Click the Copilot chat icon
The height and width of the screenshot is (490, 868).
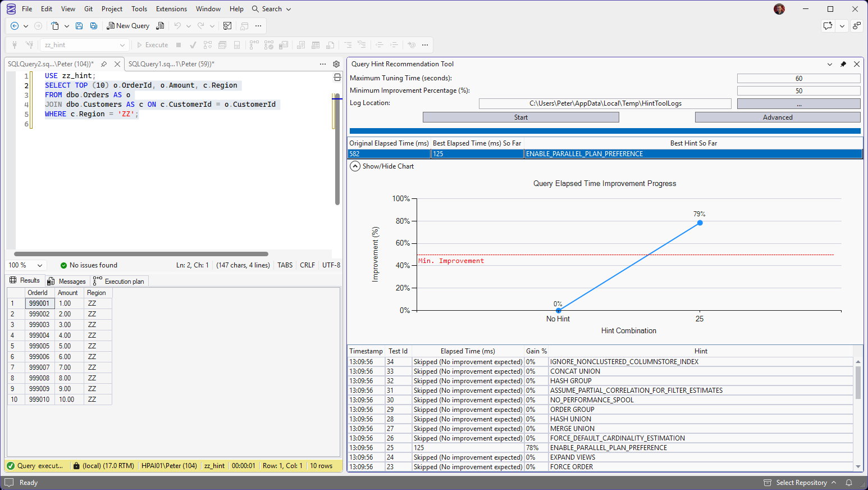[x=828, y=26]
